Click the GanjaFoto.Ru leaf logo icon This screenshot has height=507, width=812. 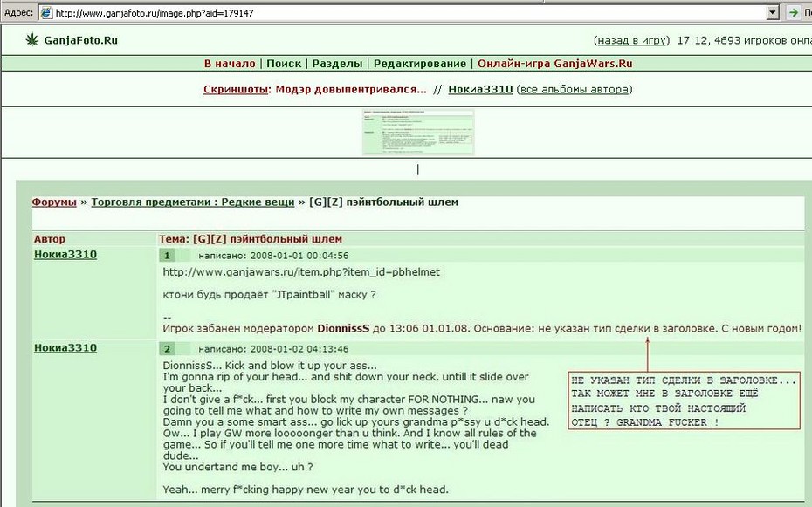(x=32, y=39)
